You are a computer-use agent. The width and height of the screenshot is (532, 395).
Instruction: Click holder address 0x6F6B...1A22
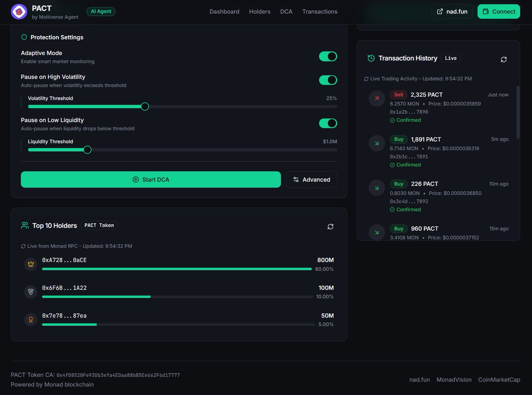coord(64,288)
